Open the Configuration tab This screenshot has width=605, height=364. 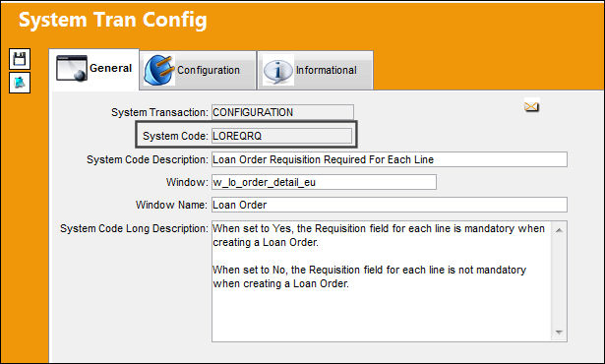(198, 70)
